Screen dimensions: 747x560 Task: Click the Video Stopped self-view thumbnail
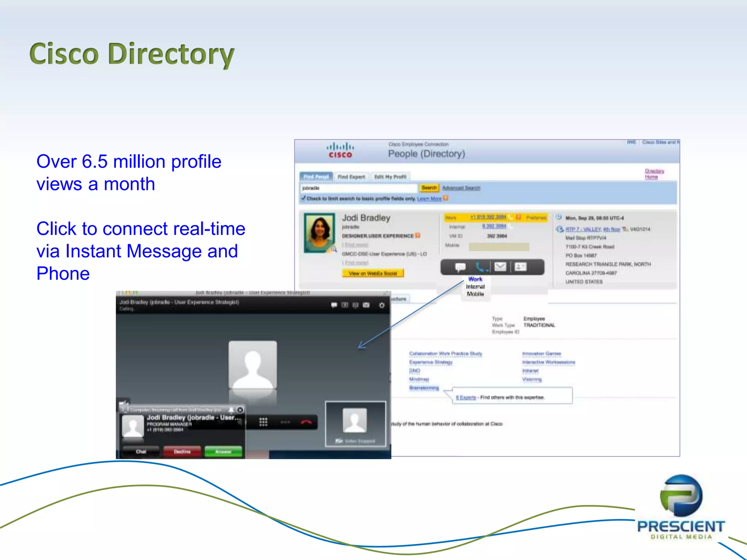click(355, 424)
